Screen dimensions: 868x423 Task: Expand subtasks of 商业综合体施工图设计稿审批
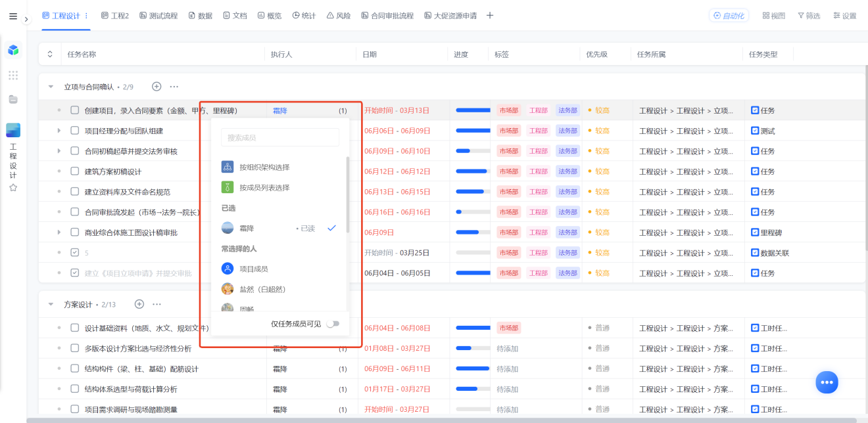(59, 233)
